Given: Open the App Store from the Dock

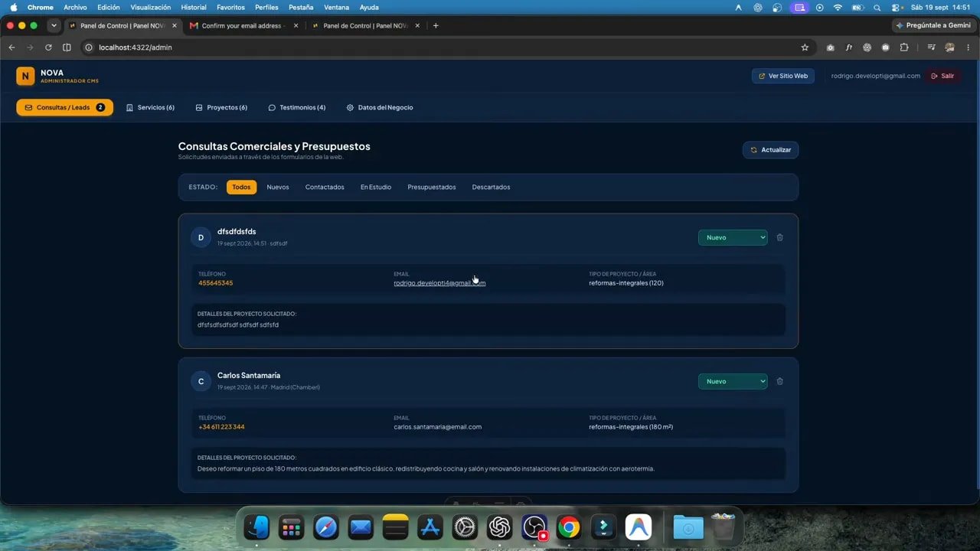Looking at the screenshot, I should [430, 527].
